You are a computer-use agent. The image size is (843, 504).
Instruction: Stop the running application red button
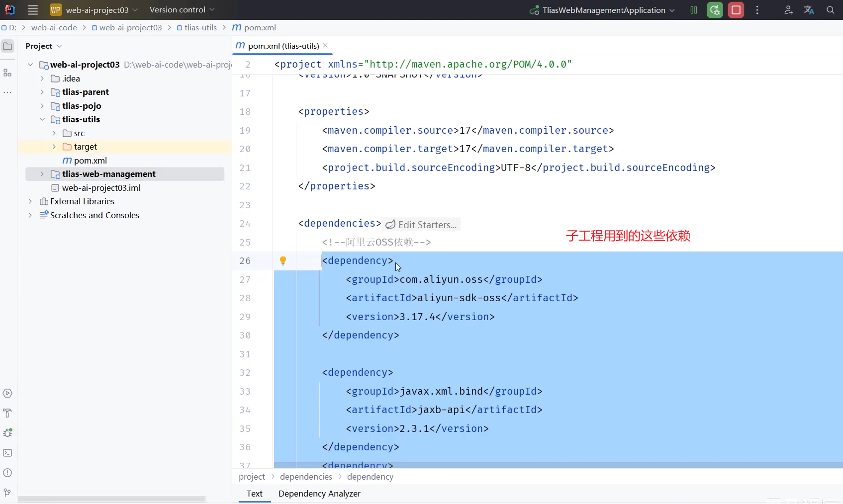coord(736,10)
